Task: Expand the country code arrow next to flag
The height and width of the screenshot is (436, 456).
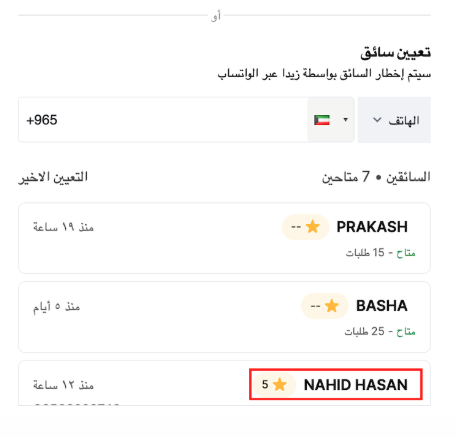Action: [x=346, y=120]
